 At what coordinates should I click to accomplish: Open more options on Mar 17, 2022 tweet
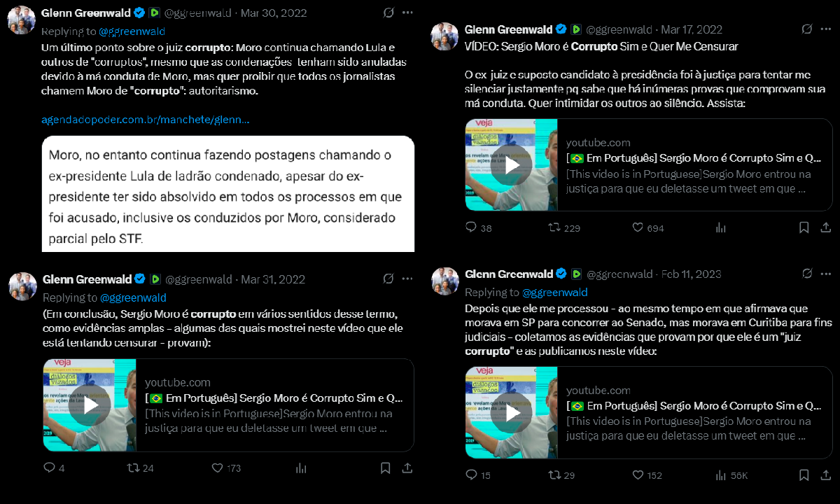(827, 29)
